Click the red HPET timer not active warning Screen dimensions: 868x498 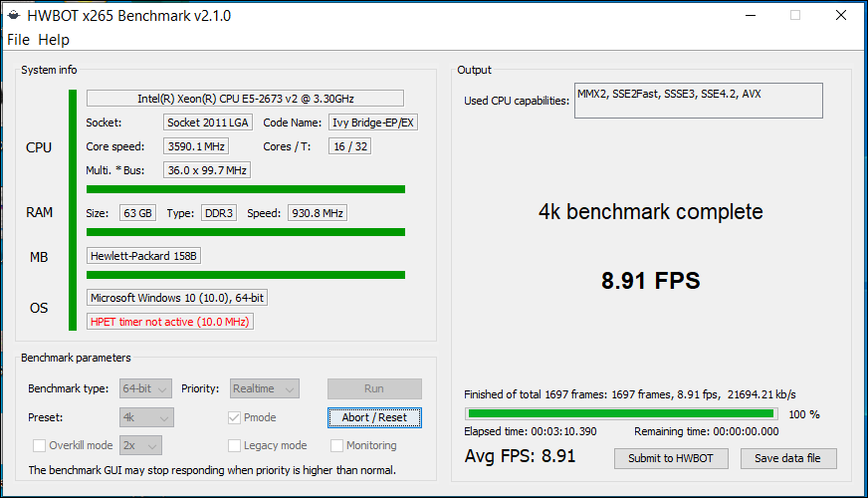pyautogui.click(x=170, y=322)
